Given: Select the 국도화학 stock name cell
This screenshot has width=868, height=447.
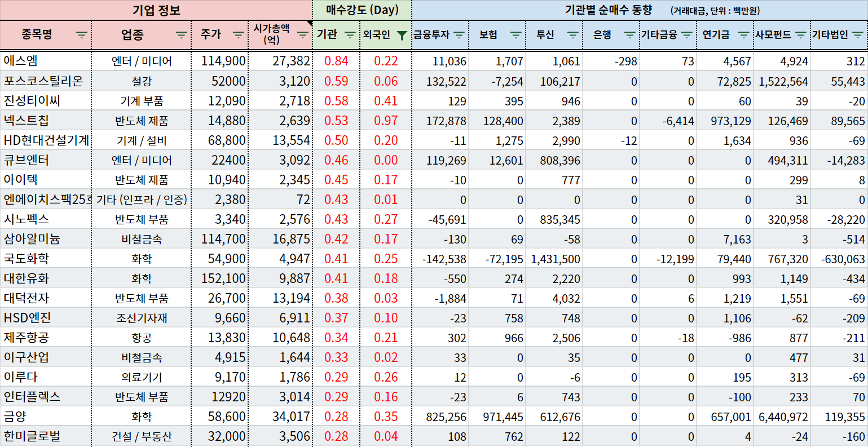Looking at the screenshot, I should [x=46, y=258].
